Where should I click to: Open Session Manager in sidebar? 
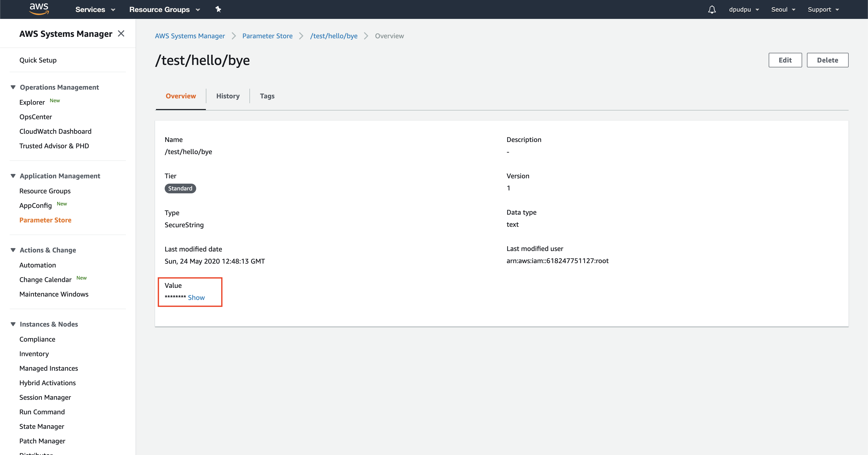[x=45, y=397]
